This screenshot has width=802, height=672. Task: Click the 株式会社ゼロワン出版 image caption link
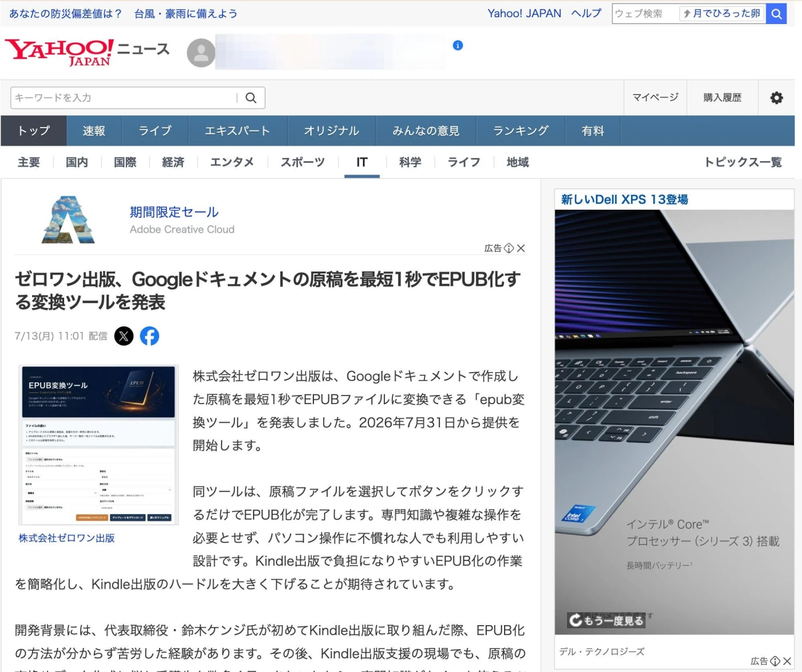tap(67, 538)
